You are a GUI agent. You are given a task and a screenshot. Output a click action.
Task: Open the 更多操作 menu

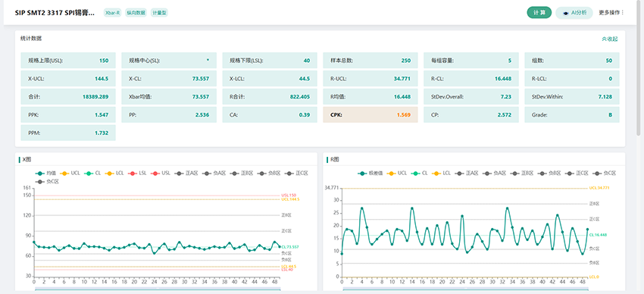(x=611, y=13)
